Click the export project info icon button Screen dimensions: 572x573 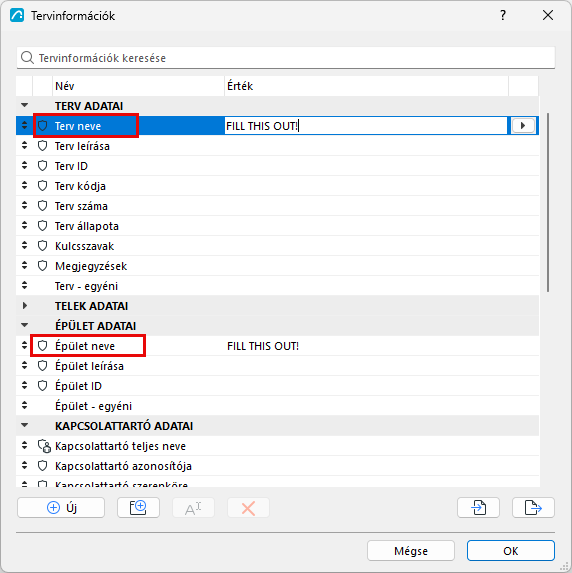tap(533, 508)
